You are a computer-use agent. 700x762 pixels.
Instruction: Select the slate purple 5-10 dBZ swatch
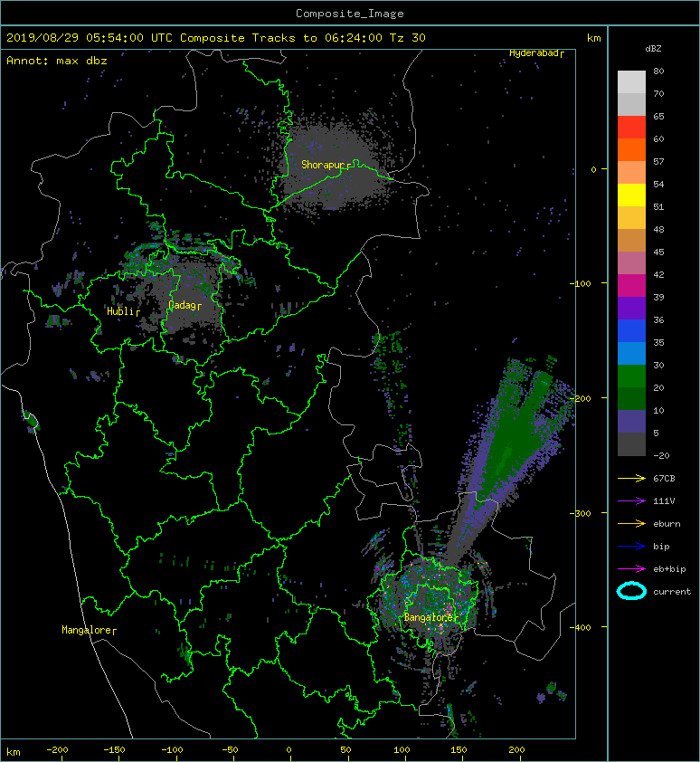point(631,422)
